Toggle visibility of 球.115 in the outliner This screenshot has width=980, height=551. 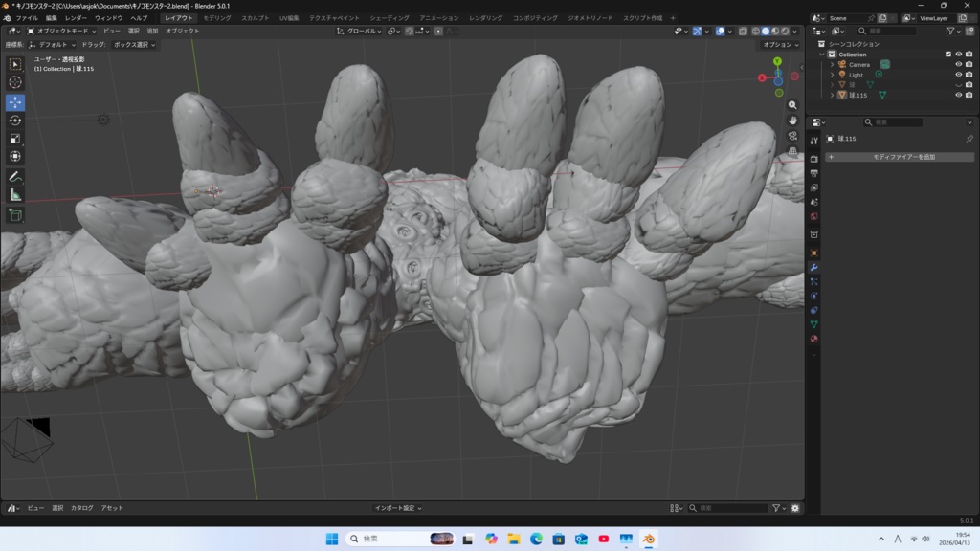pos(958,95)
